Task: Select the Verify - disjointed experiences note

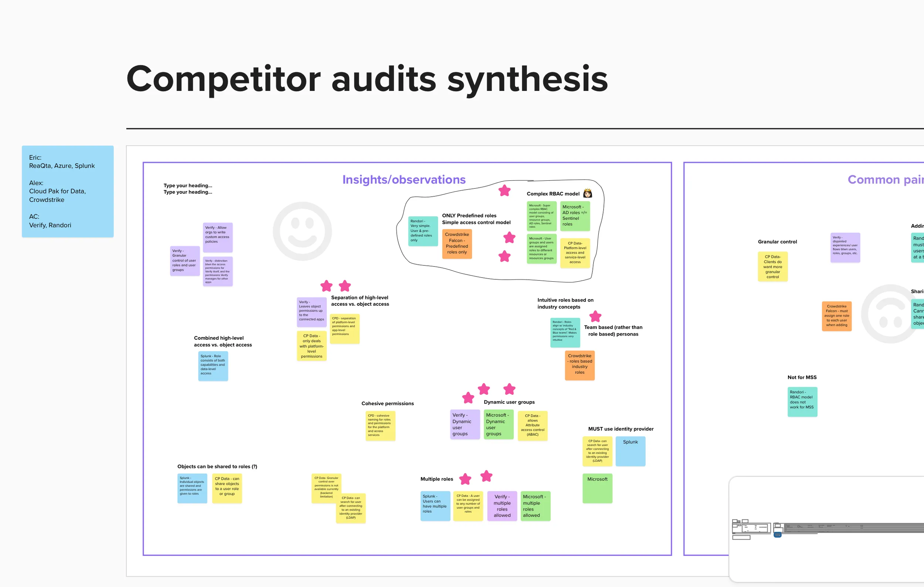Action: [x=845, y=248]
